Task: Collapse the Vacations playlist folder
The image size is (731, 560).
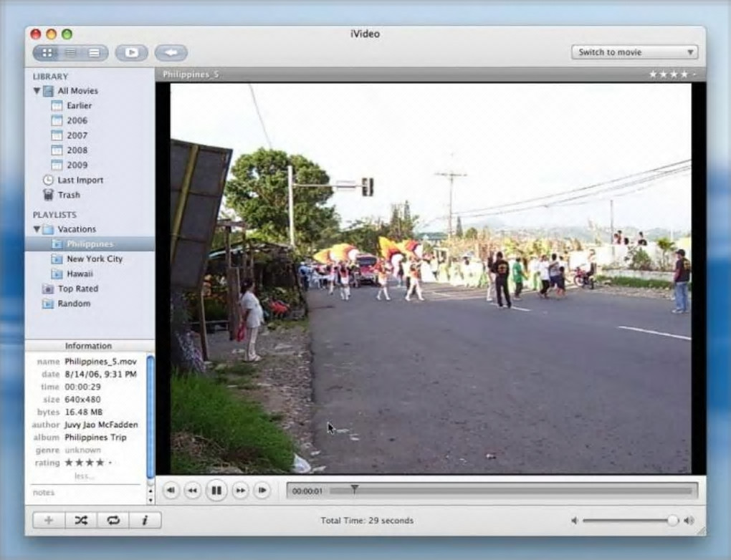Action: (37, 229)
